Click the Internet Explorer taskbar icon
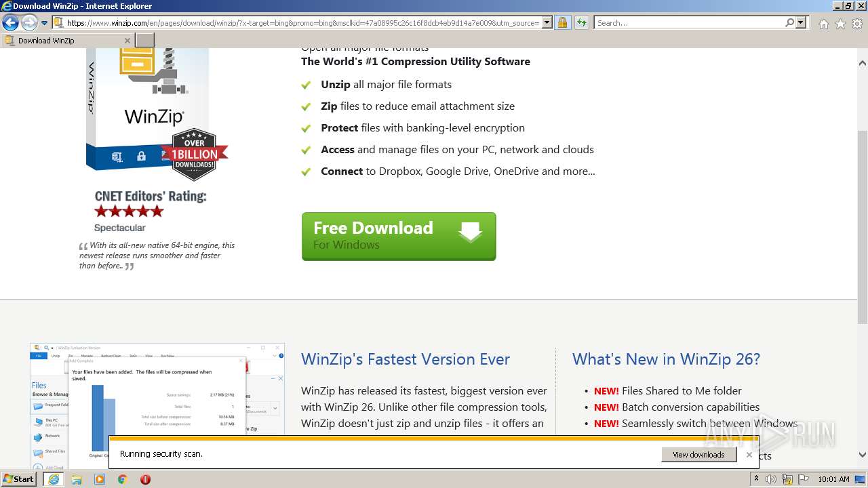868x488 pixels. coord(54,479)
